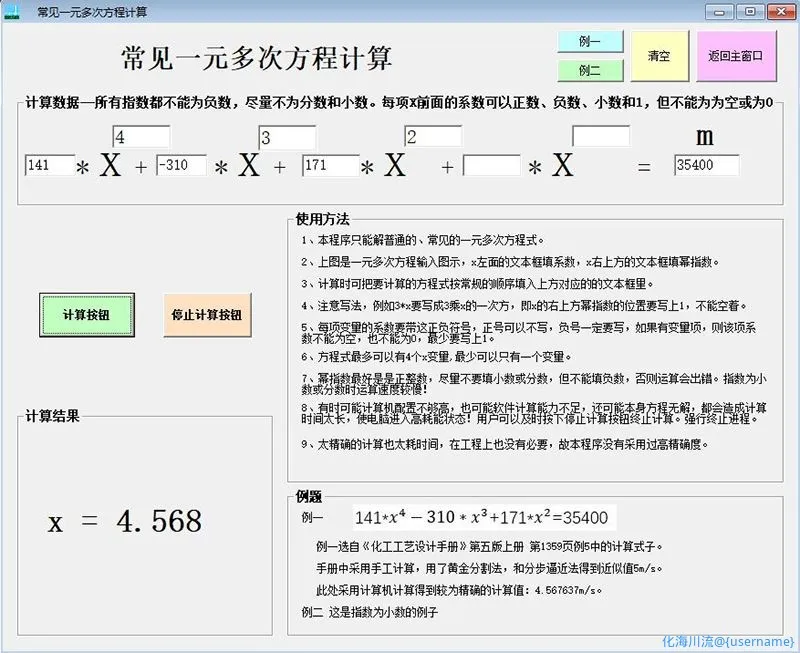Click the 例二 example button
This screenshot has height=653, width=800.
[x=590, y=70]
